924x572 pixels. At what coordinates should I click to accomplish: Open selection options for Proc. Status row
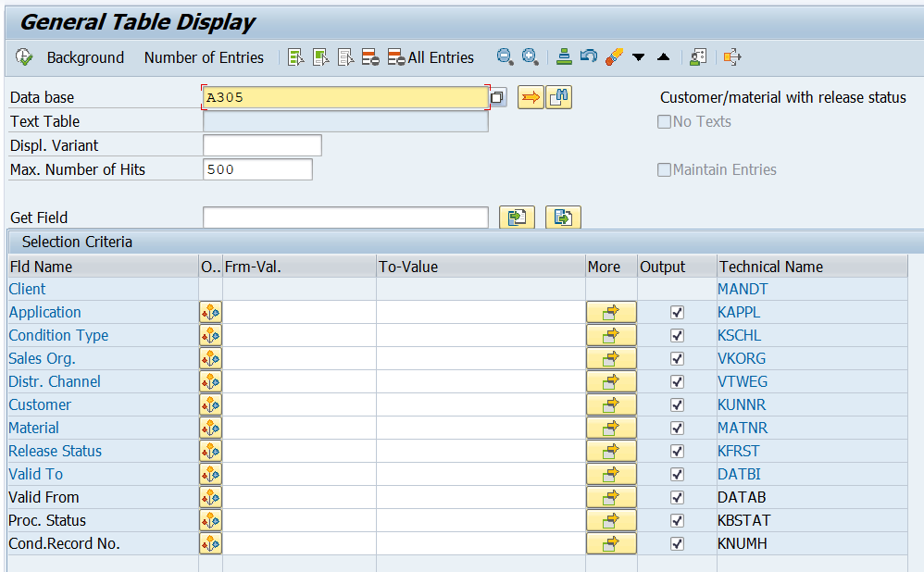coord(210,520)
